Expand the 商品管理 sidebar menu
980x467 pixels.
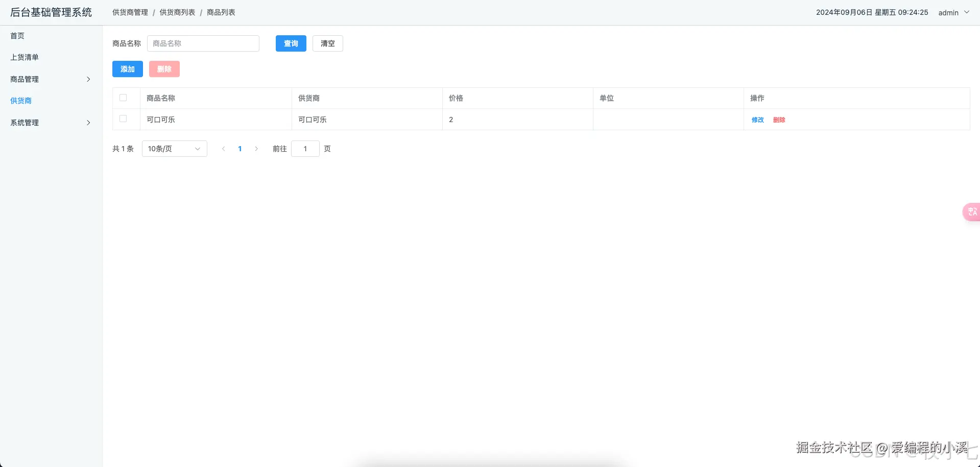[24, 79]
